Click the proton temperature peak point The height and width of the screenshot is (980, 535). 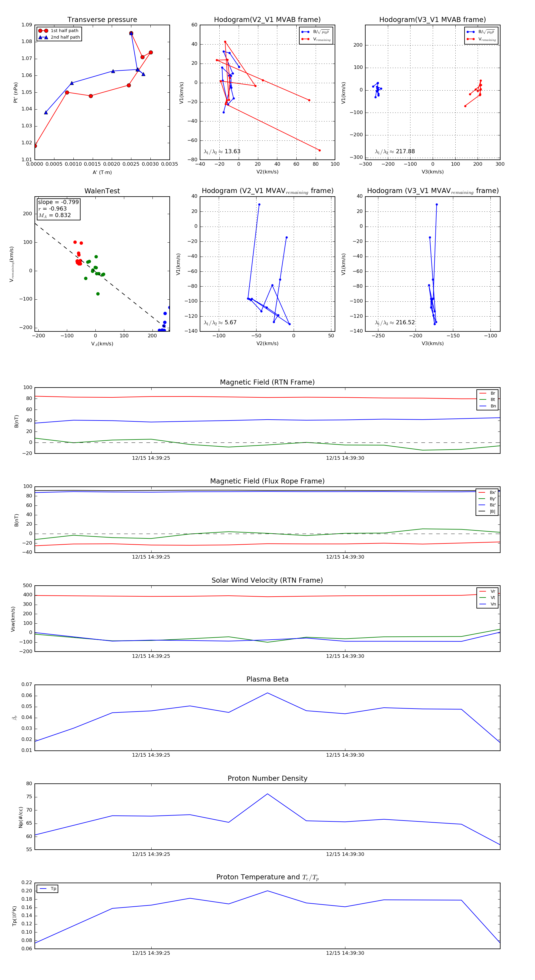point(267,891)
